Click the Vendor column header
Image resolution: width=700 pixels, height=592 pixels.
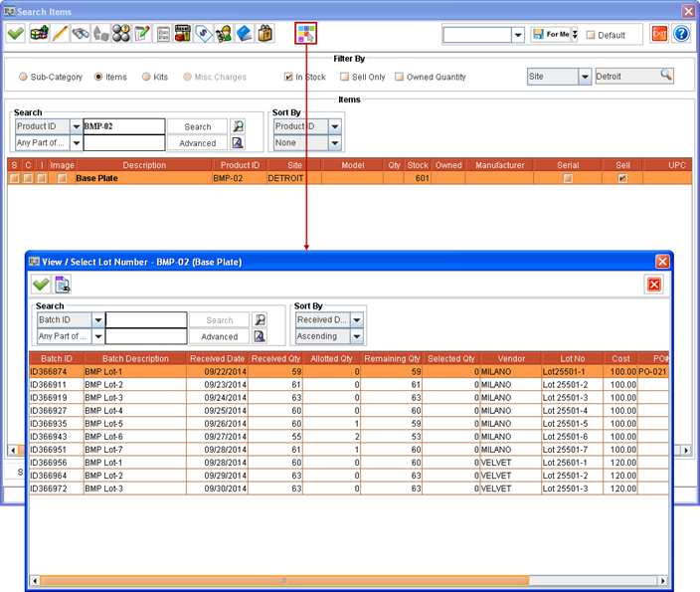pyautogui.click(x=511, y=358)
